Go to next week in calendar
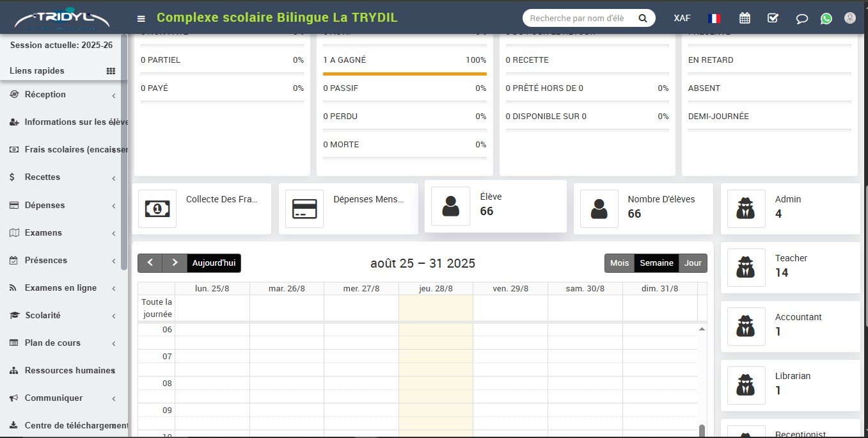868x438 pixels. 175,263
